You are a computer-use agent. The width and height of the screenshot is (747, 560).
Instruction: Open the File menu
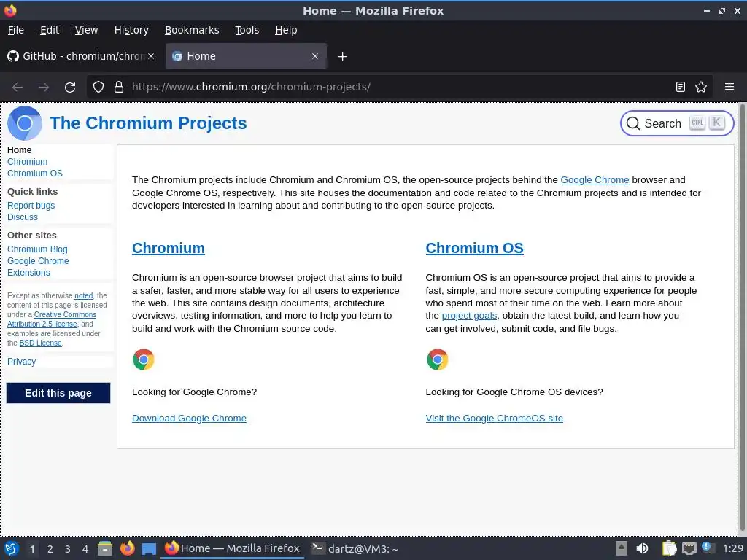16,30
